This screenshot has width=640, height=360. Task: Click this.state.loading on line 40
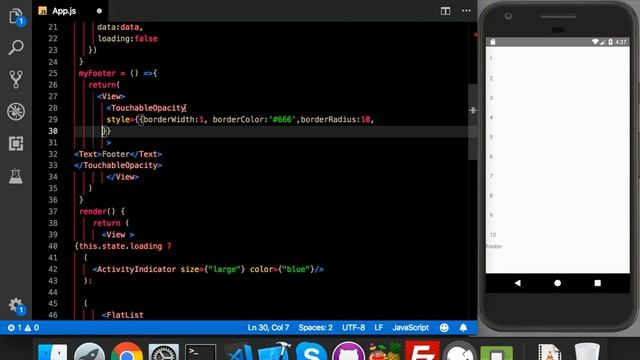coord(120,246)
